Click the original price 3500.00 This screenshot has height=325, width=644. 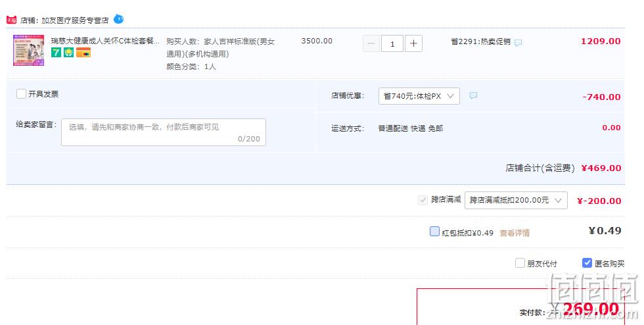(317, 41)
